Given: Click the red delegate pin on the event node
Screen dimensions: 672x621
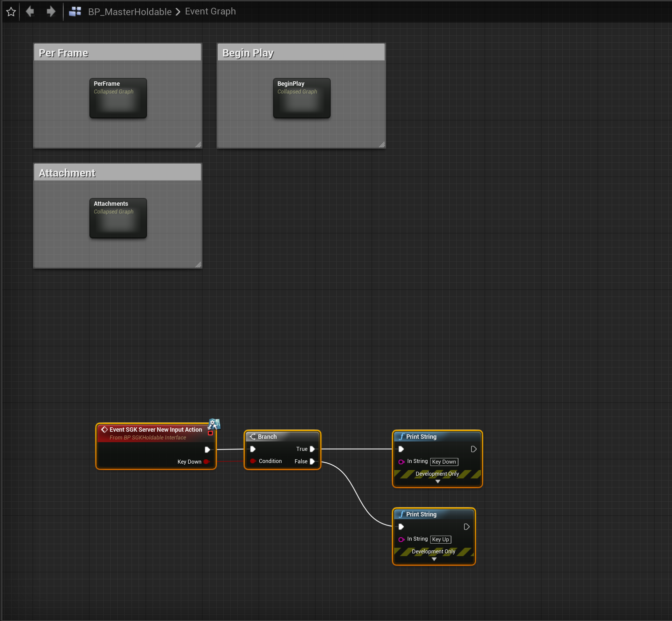Looking at the screenshot, I should (211, 433).
